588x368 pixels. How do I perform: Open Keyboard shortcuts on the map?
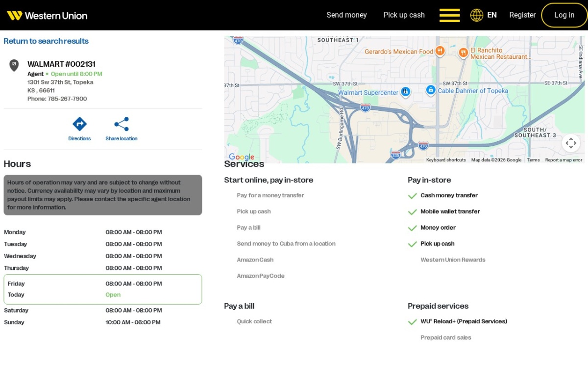[x=446, y=160]
